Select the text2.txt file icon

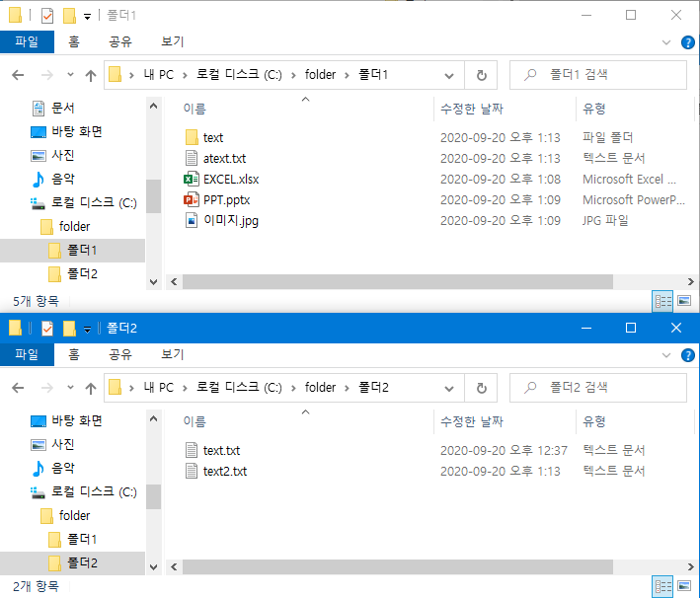coord(192,471)
